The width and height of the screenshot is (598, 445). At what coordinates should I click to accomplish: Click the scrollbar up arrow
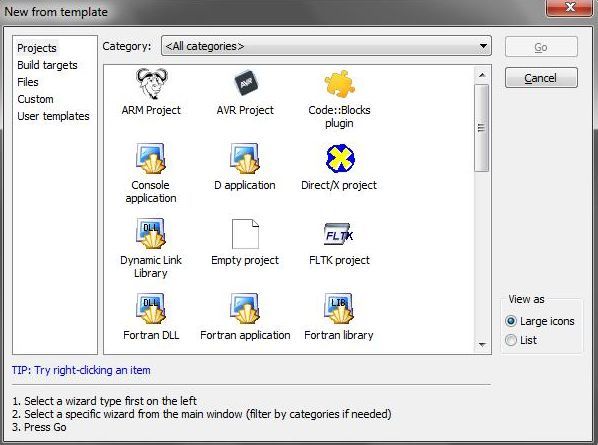tap(482, 75)
